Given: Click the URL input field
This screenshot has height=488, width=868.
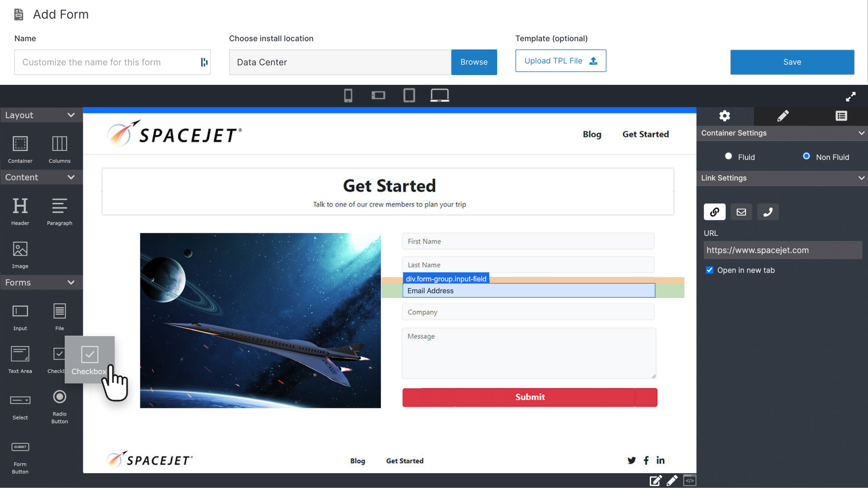Looking at the screenshot, I should 783,250.
